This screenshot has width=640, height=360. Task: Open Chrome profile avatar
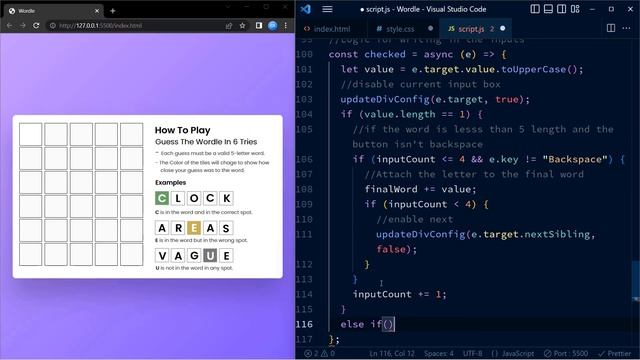tap(273, 25)
